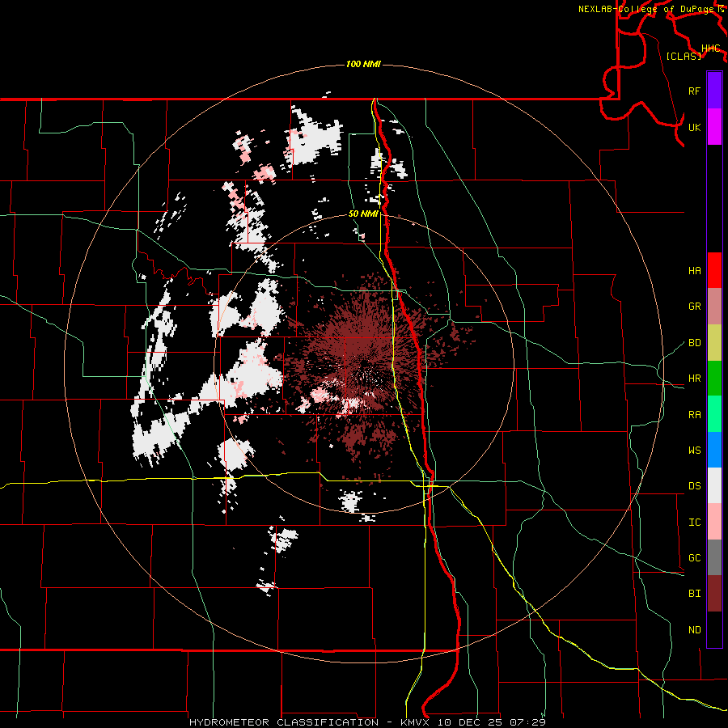Click the GR legend label

pyautogui.click(x=694, y=307)
